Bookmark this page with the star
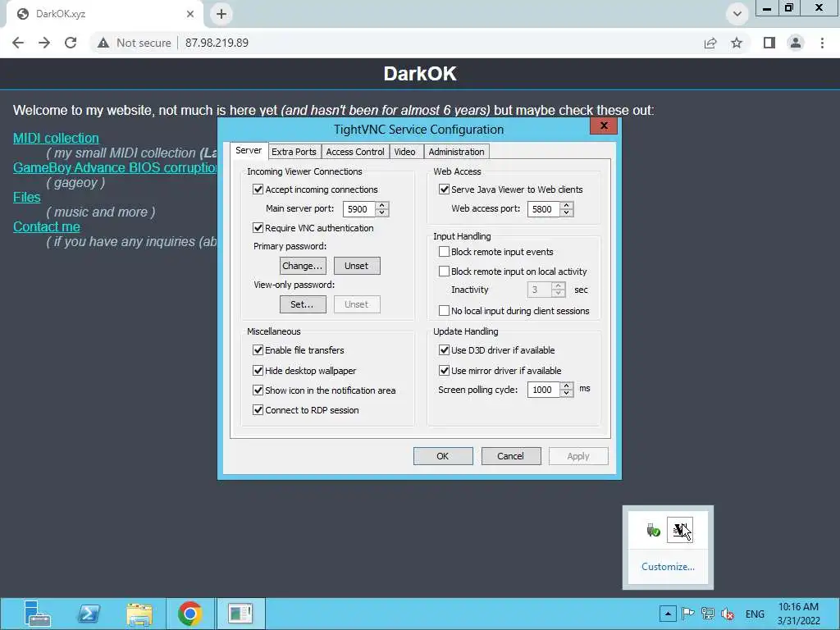The height and width of the screenshot is (630, 840). [x=737, y=43]
